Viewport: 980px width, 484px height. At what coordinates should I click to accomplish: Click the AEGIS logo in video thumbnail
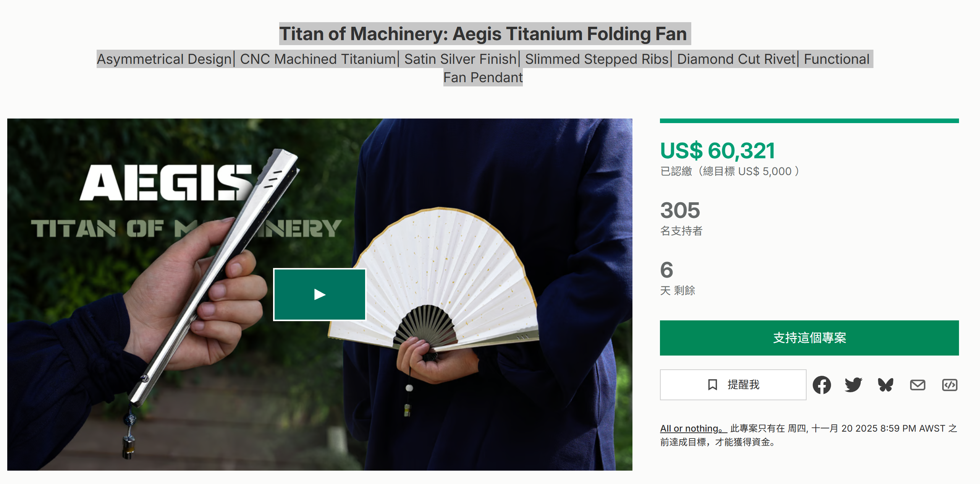point(167,183)
